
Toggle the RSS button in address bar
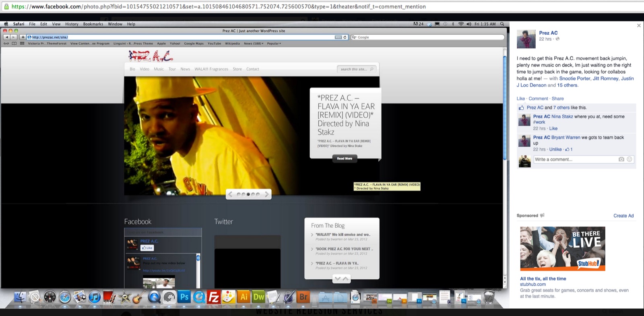(338, 37)
